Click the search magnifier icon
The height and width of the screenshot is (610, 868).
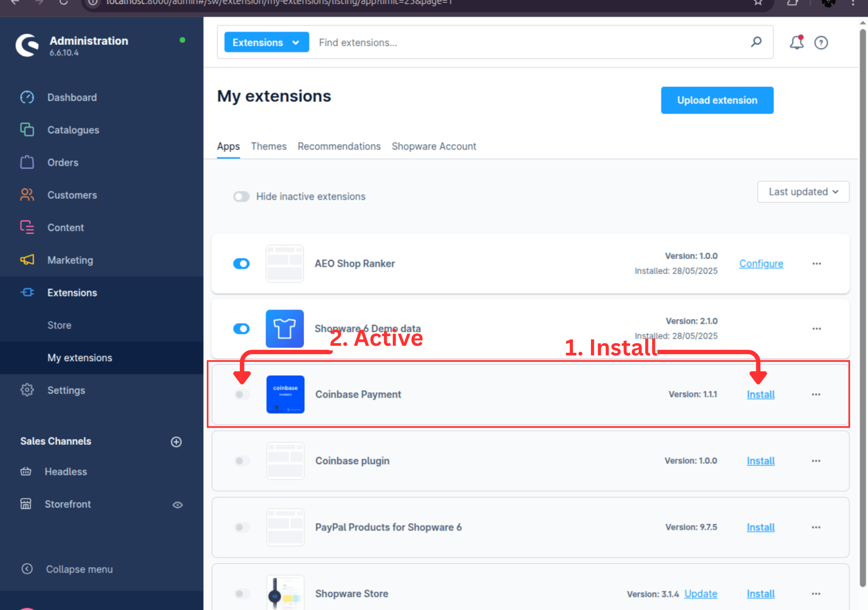756,42
